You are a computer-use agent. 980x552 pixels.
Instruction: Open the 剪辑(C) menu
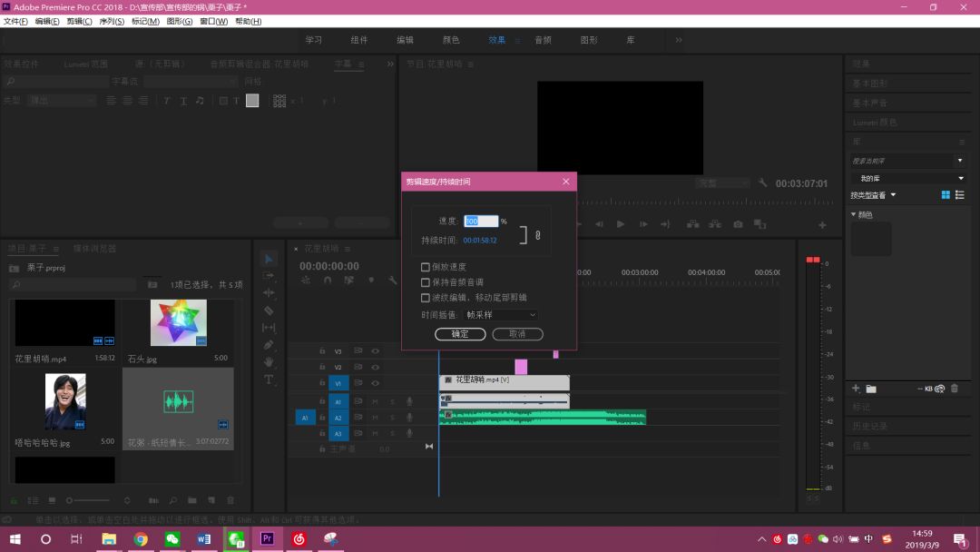point(79,21)
